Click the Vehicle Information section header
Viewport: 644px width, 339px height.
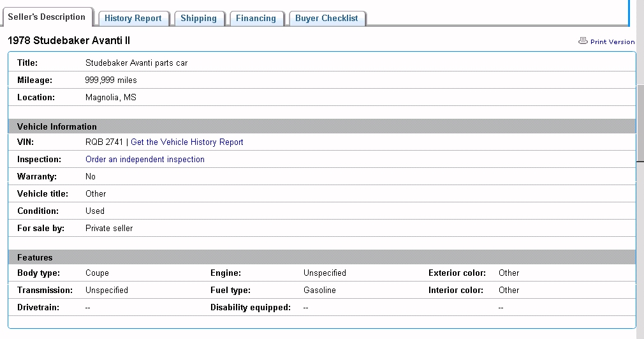pyautogui.click(x=57, y=126)
